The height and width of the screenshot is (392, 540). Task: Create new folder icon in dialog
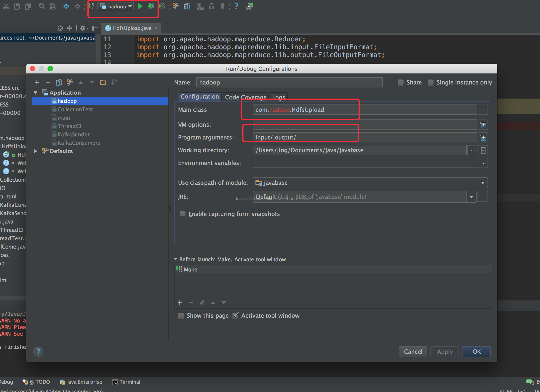point(103,82)
